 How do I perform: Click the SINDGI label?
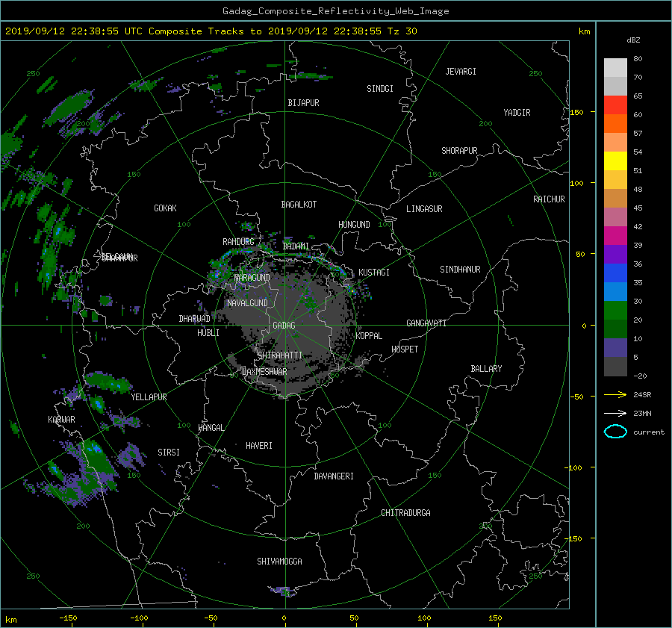pyautogui.click(x=380, y=89)
